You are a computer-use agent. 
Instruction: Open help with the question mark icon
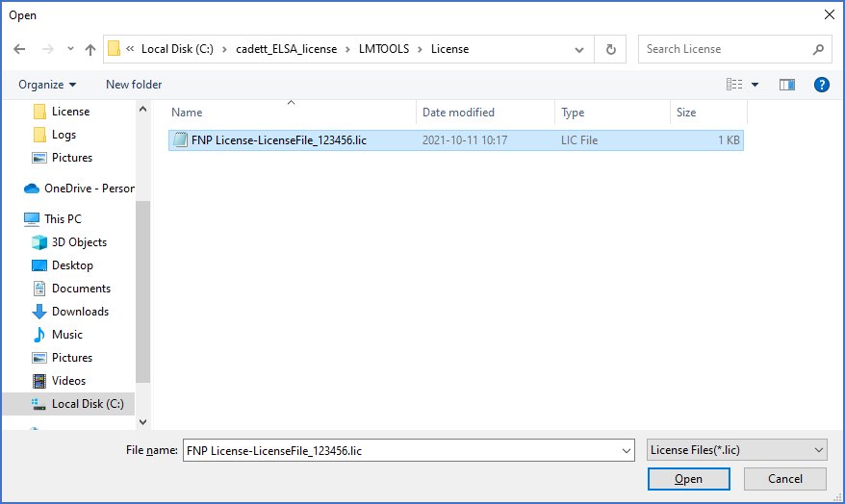pyautogui.click(x=821, y=85)
